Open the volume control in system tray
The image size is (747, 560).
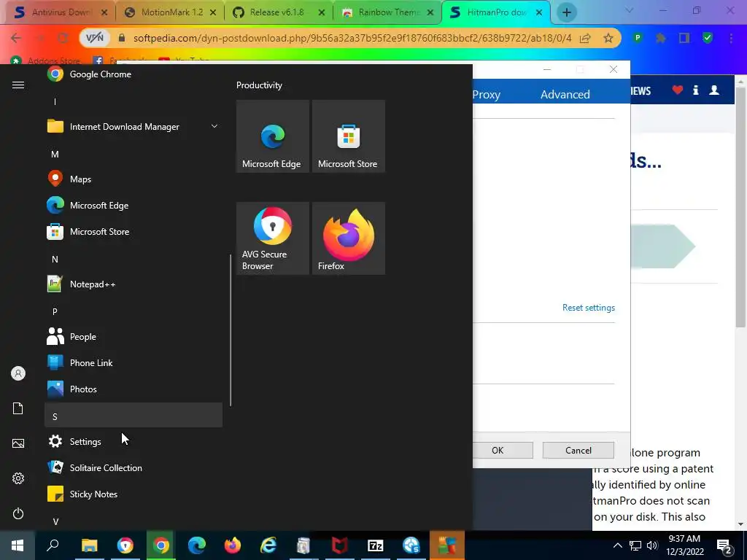tap(652, 545)
